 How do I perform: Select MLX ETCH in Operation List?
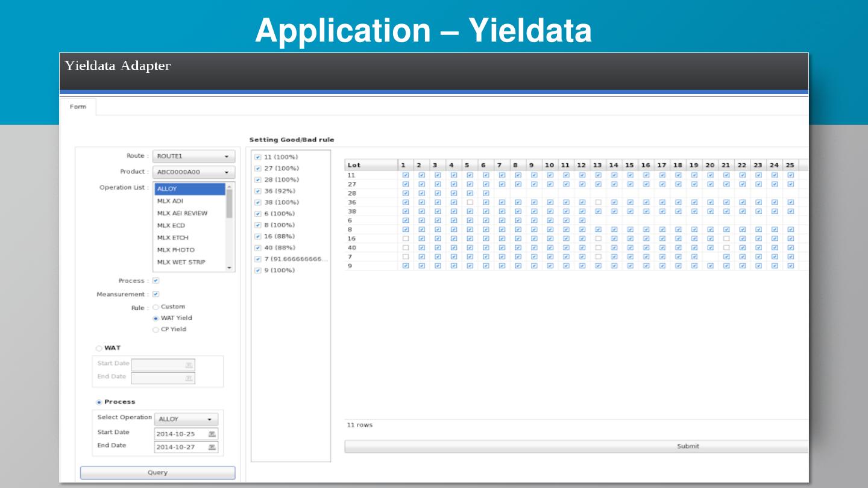(172, 237)
